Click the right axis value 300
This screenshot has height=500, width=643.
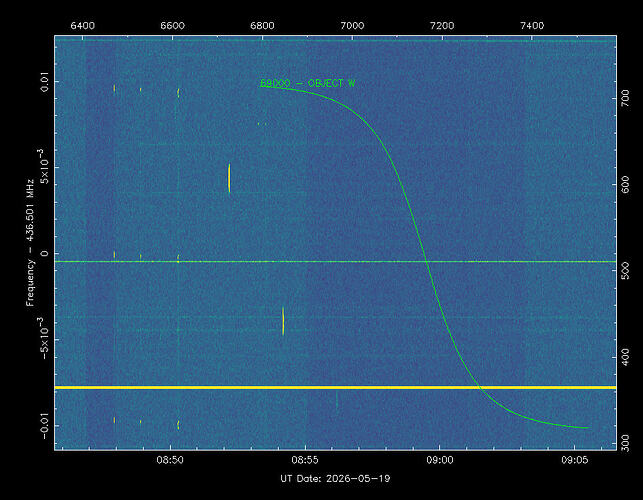pyautogui.click(x=625, y=443)
